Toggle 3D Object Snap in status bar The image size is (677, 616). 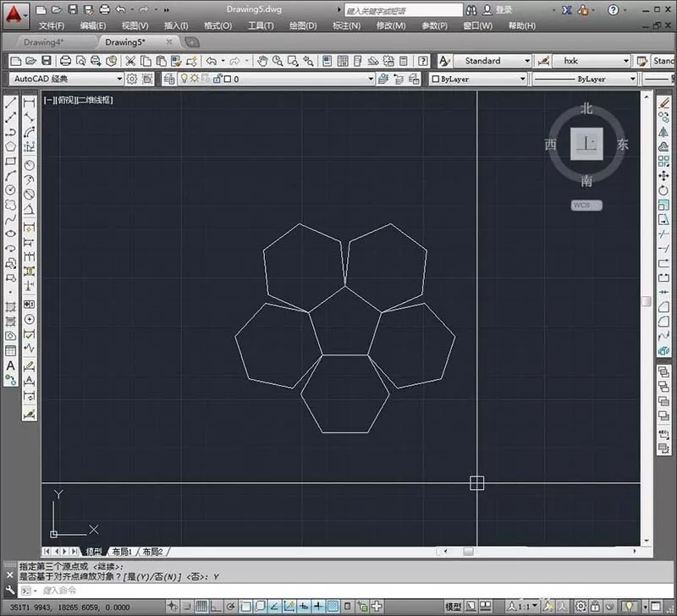[x=260, y=607]
